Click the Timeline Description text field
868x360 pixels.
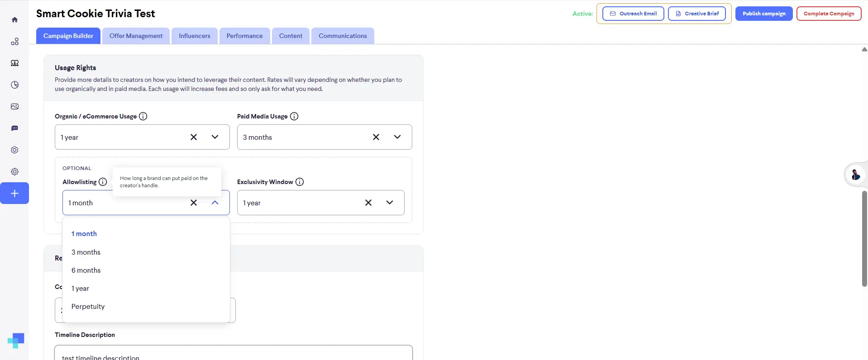[x=234, y=353]
